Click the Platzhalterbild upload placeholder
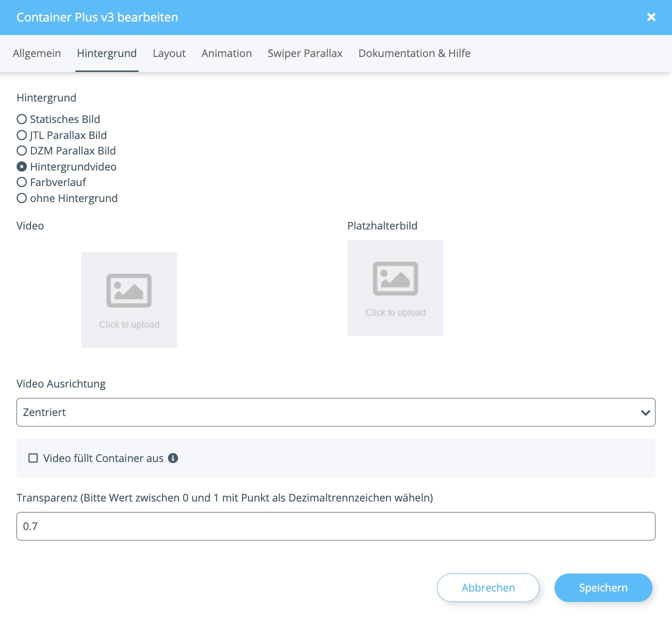This screenshot has height=620, width=672. (x=395, y=288)
